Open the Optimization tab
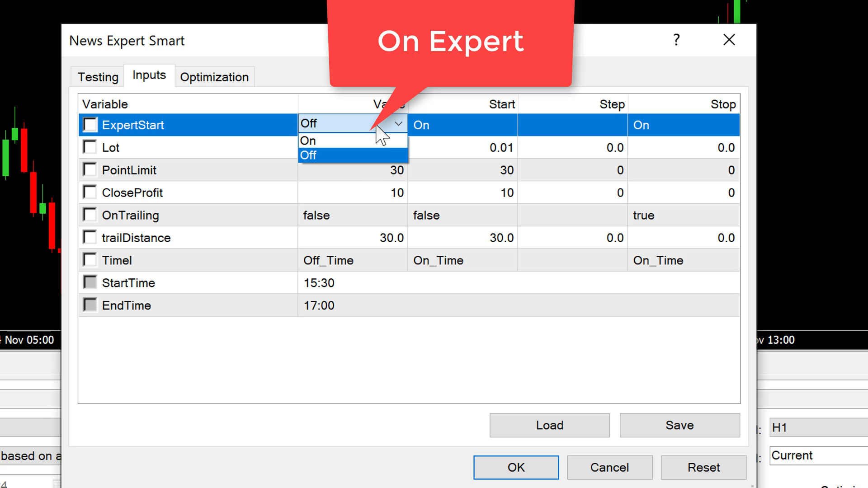This screenshot has height=488, width=868. [214, 77]
